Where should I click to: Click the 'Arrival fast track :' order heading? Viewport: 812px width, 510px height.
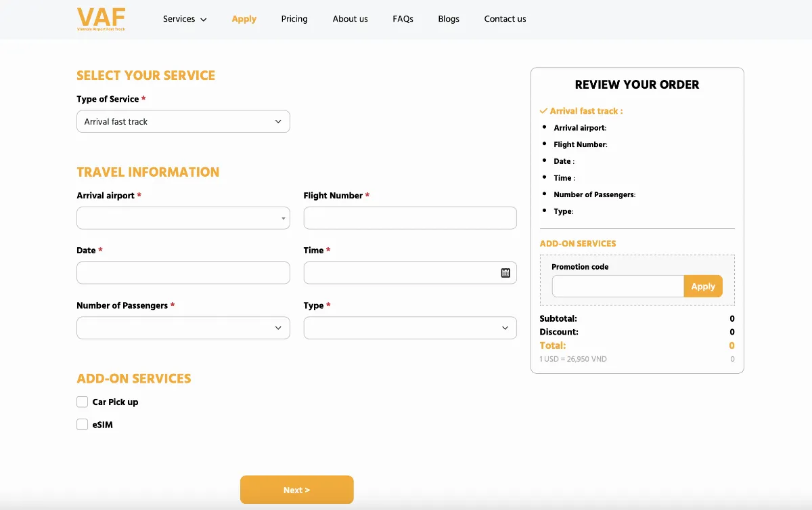pos(586,111)
